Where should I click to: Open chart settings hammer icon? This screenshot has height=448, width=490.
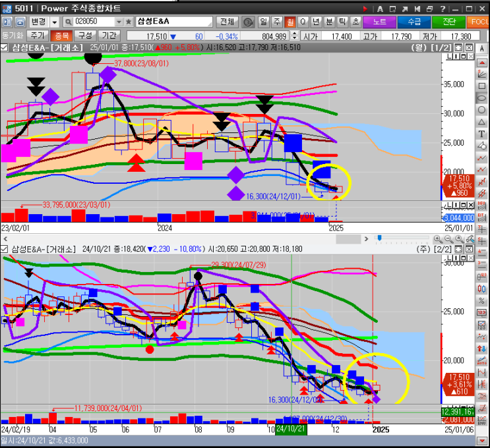pos(470,239)
